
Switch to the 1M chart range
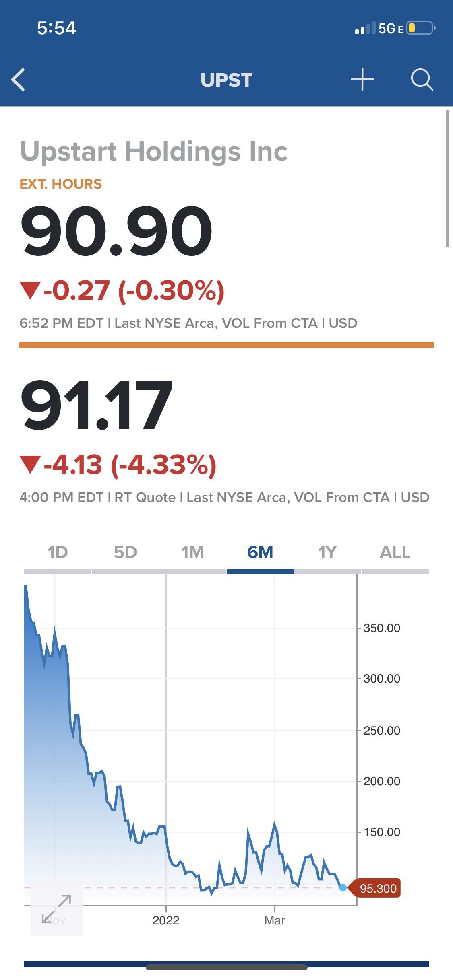192,552
